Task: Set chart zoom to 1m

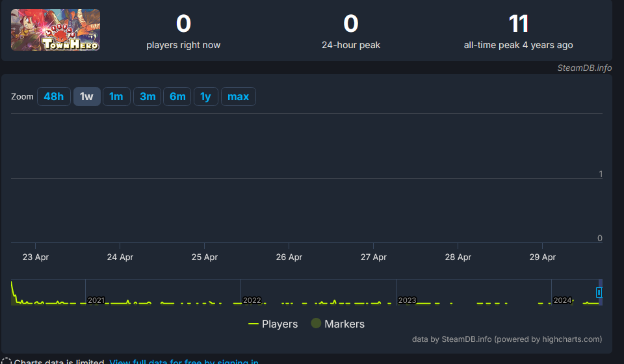Action: [x=116, y=97]
